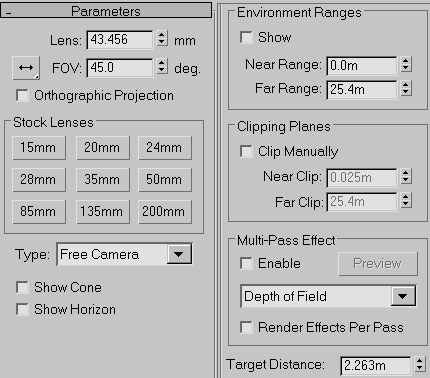The height and width of the screenshot is (378, 430).
Task: Click the FOV degree spinner arrows
Action: coord(162,66)
